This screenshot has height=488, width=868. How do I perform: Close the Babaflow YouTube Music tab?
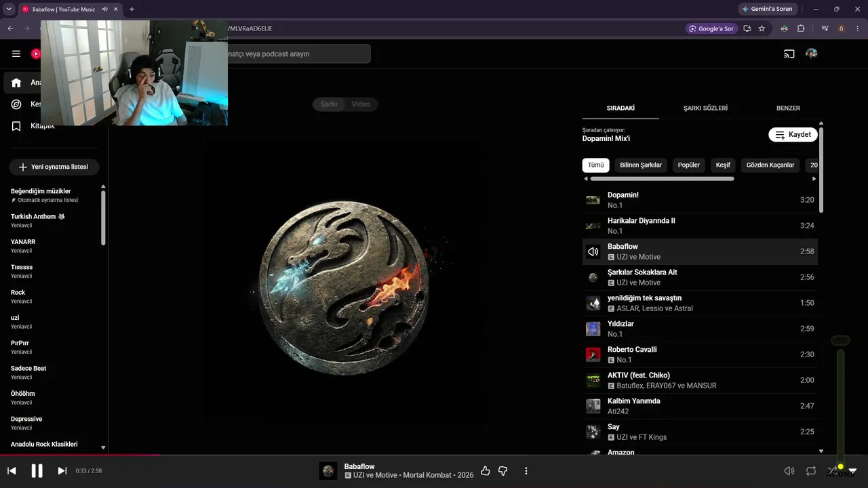point(116,9)
